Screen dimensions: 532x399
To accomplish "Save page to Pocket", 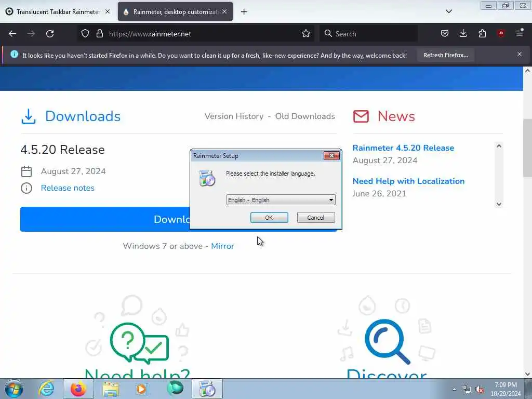I will pyautogui.click(x=445, y=34).
